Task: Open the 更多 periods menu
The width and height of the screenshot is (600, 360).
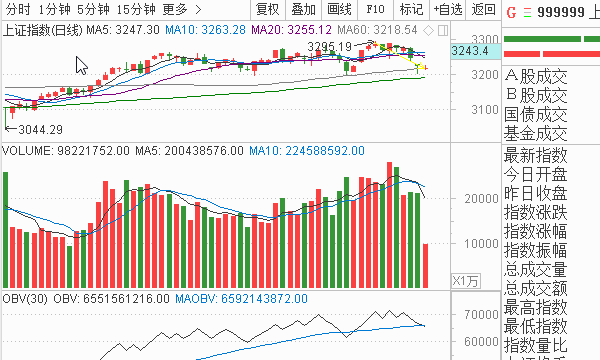Action: (x=181, y=9)
